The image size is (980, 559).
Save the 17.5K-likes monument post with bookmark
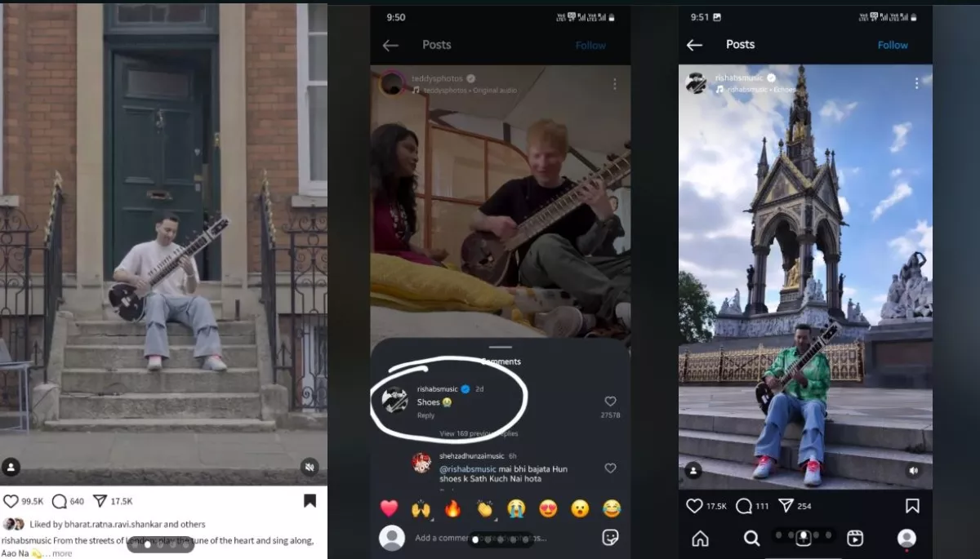[913, 506]
